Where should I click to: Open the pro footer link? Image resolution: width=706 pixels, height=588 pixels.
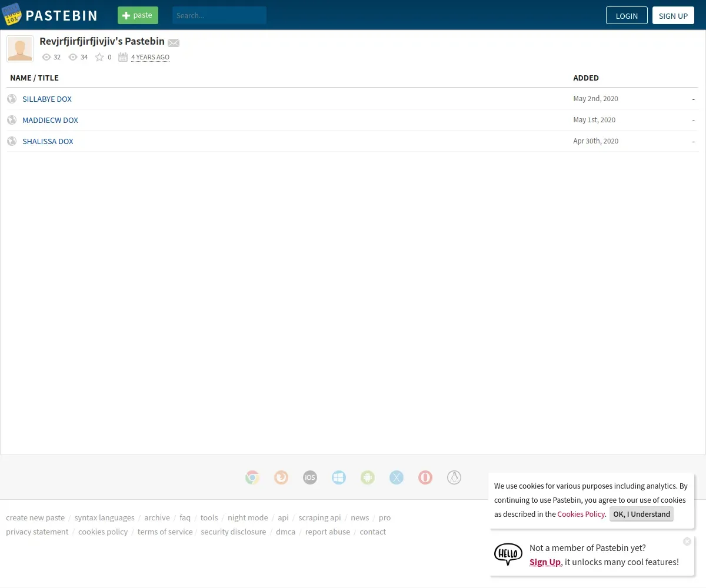(385, 517)
